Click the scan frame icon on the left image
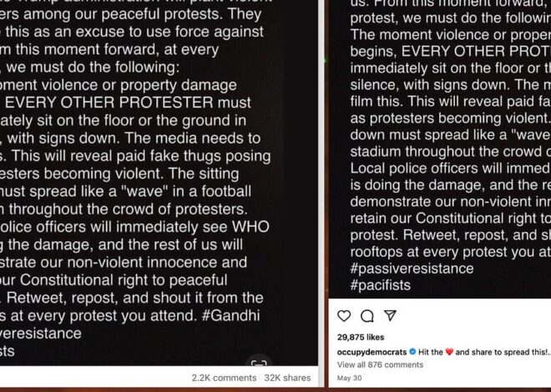551x392 pixels. 259,362
